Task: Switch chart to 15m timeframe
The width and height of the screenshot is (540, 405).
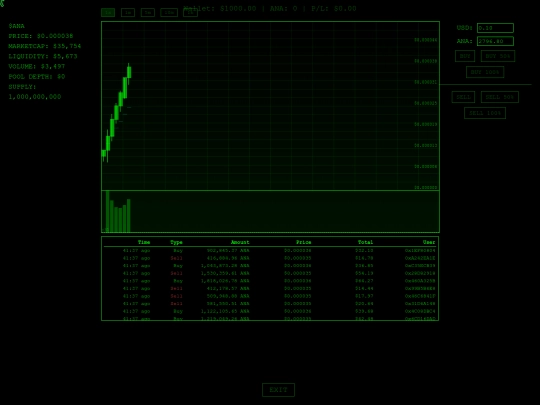Action: click(x=169, y=12)
